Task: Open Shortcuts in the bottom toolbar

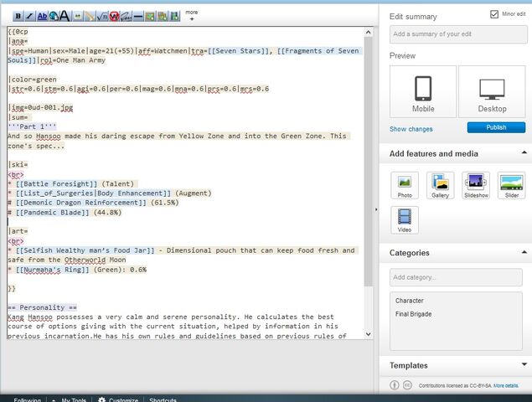Action: [163, 399]
